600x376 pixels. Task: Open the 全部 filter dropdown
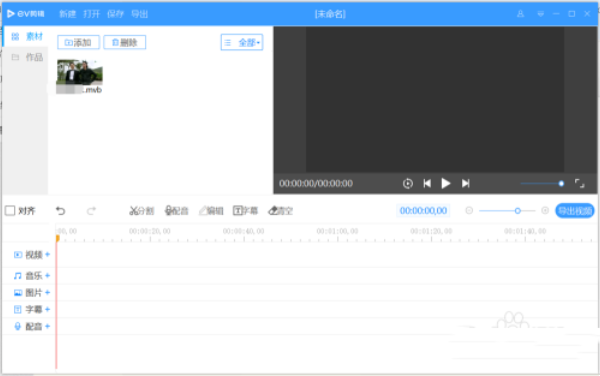tap(242, 42)
